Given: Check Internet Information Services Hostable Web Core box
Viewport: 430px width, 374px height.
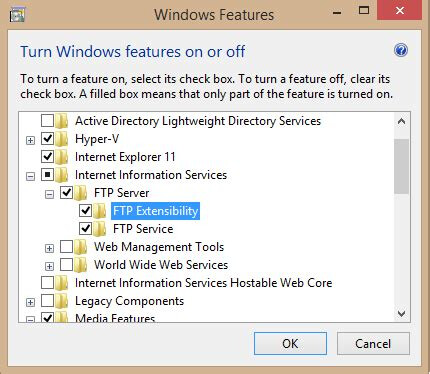Looking at the screenshot, I should click(47, 282).
